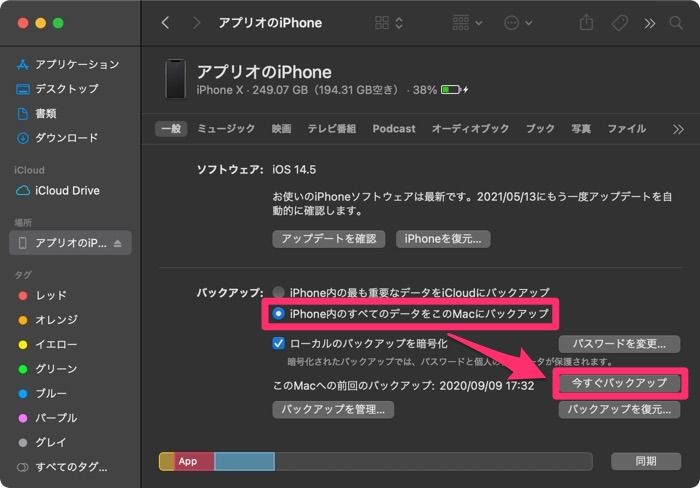The width and height of the screenshot is (700, 488).
Task: Switch to the Books (ブック) tab
Action: (x=540, y=129)
